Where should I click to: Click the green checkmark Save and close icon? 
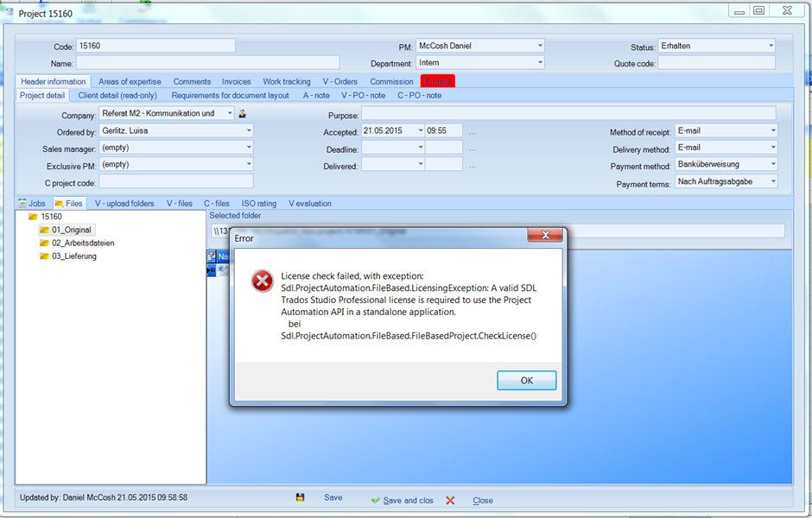(x=375, y=501)
